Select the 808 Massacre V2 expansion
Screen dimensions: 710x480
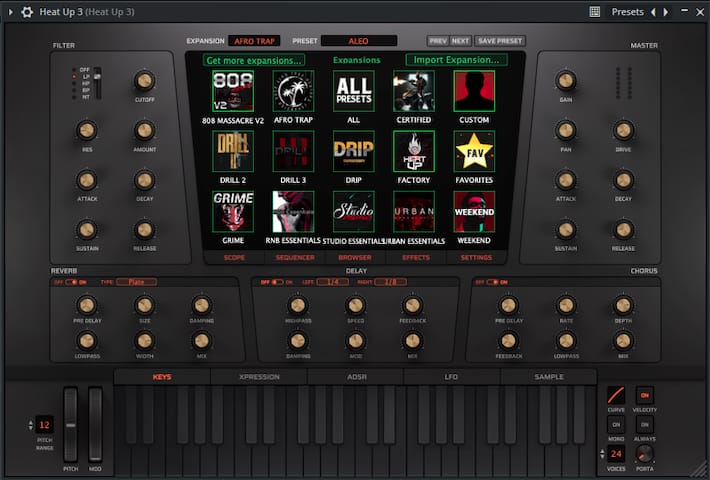(x=233, y=91)
